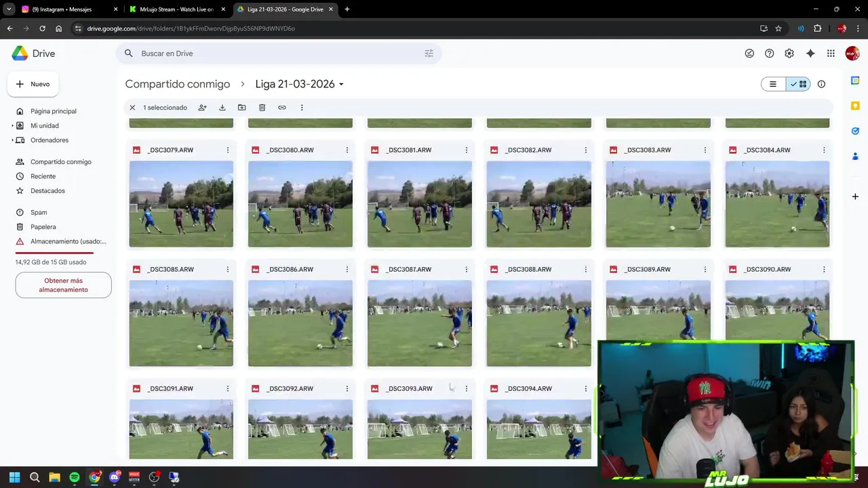Open Mi unidad in sidebar

pos(45,125)
